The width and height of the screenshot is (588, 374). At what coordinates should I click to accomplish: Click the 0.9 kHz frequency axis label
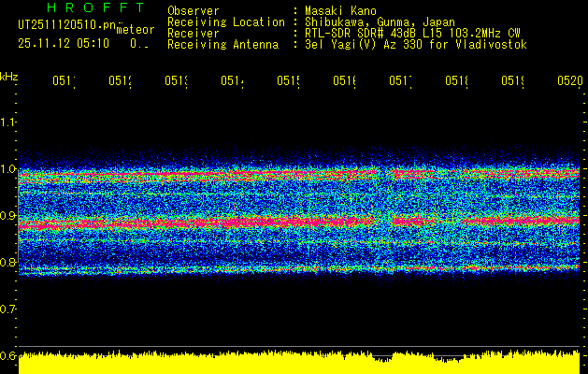point(7,216)
